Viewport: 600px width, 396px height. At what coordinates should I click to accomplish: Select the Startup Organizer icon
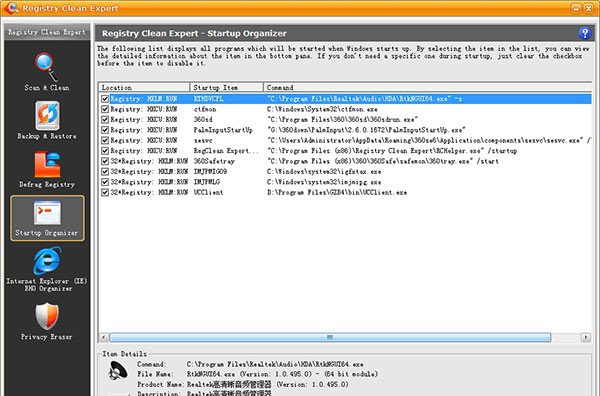click(x=47, y=218)
